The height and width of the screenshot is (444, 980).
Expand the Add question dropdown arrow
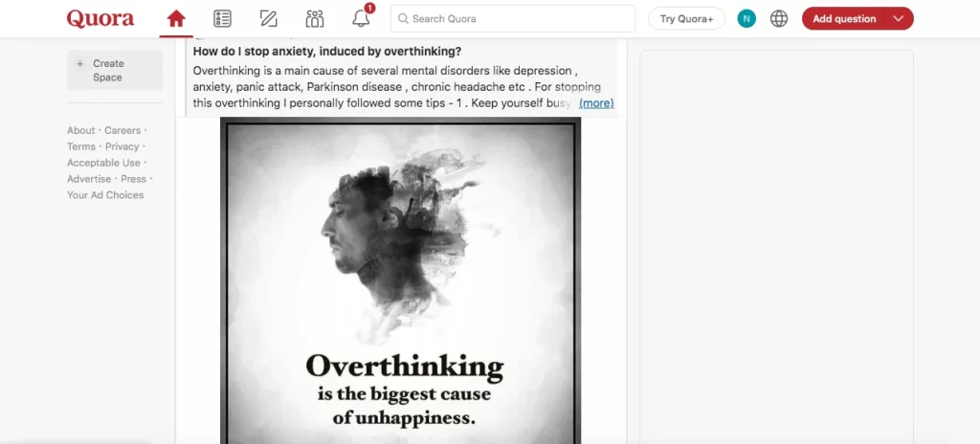(898, 19)
